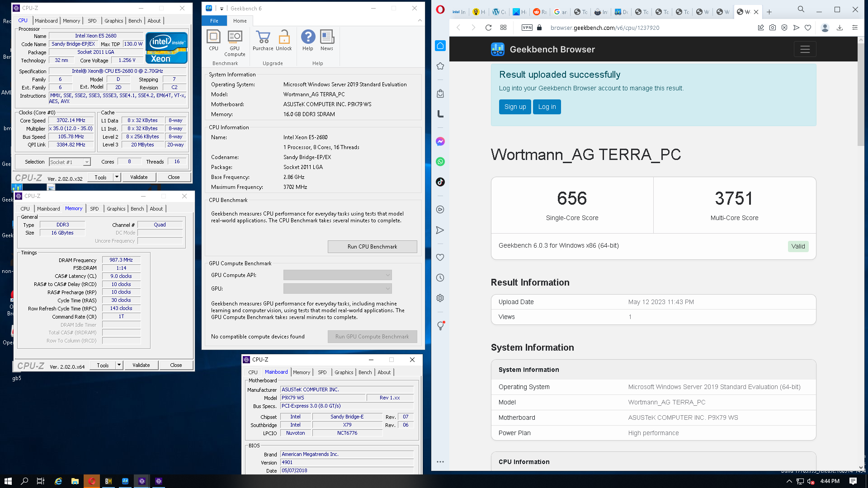
Task: Open Bench tab in Mainboard CPU-Z window
Action: tap(365, 372)
